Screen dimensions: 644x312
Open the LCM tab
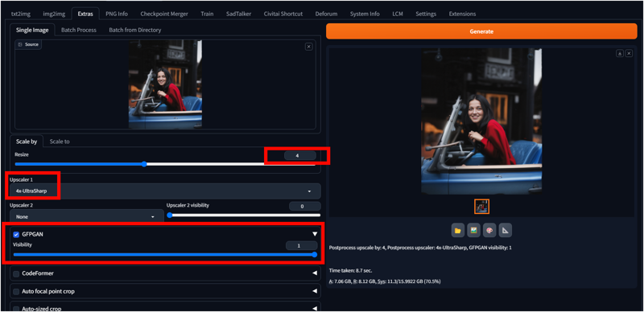point(398,14)
